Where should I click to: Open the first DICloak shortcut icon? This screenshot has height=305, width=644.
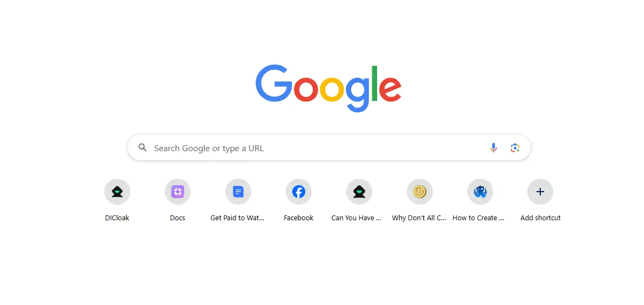(x=117, y=192)
